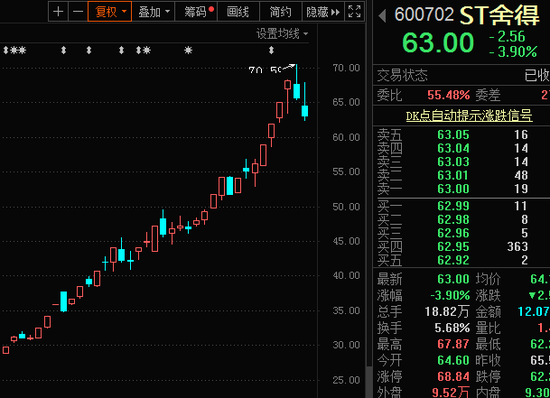Click the 买一 price 62.99
The width and height of the screenshot is (550, 398).
tap(453, 206)
